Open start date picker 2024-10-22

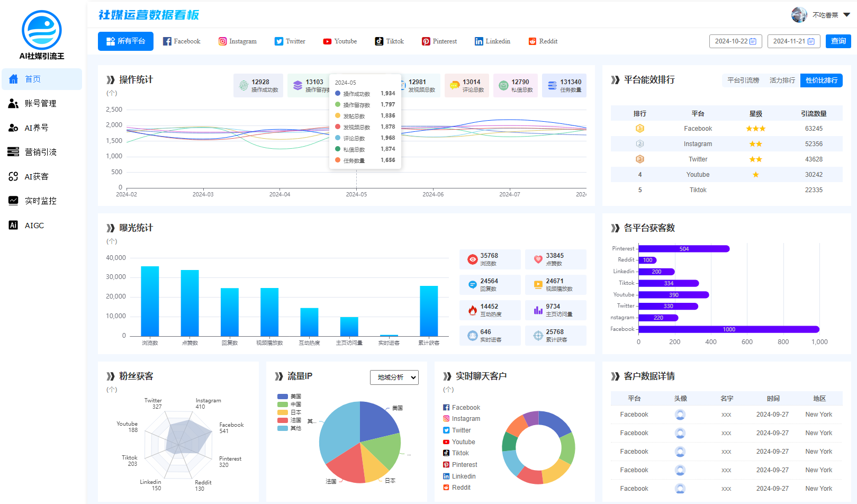coord(736,41)
